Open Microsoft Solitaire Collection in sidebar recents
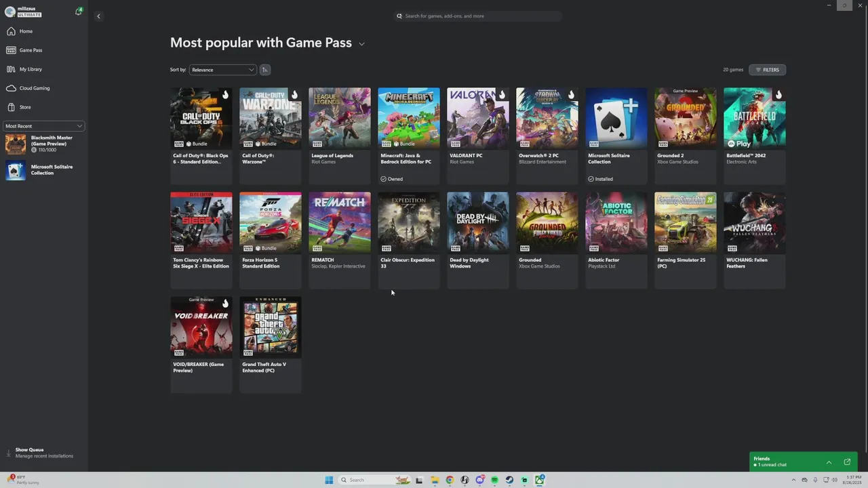The height and width of the screenshot is (488, 868). click(43, 169)
